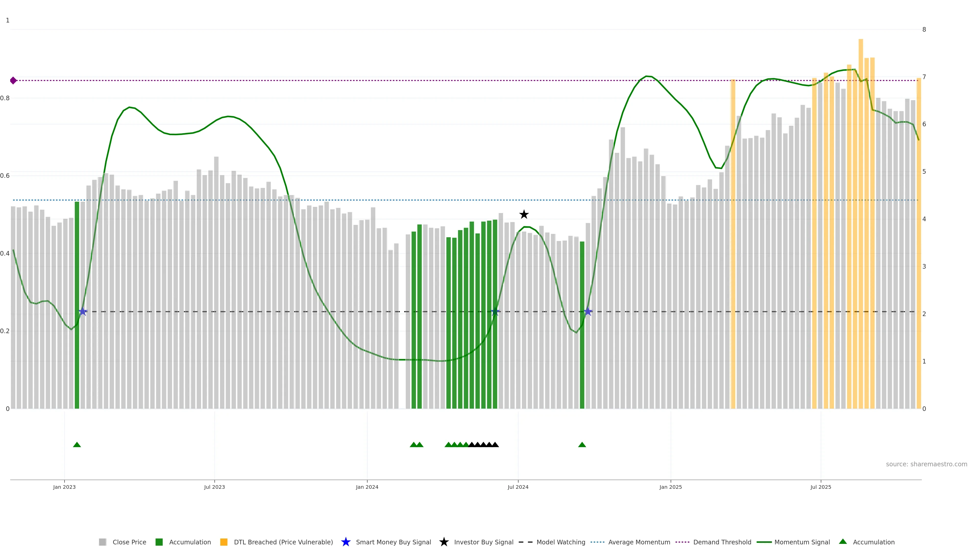The height and width of the screenshot is (551, 980).
Task: Click the blue Smart Money star in legend
Action: tap(346, 542)
